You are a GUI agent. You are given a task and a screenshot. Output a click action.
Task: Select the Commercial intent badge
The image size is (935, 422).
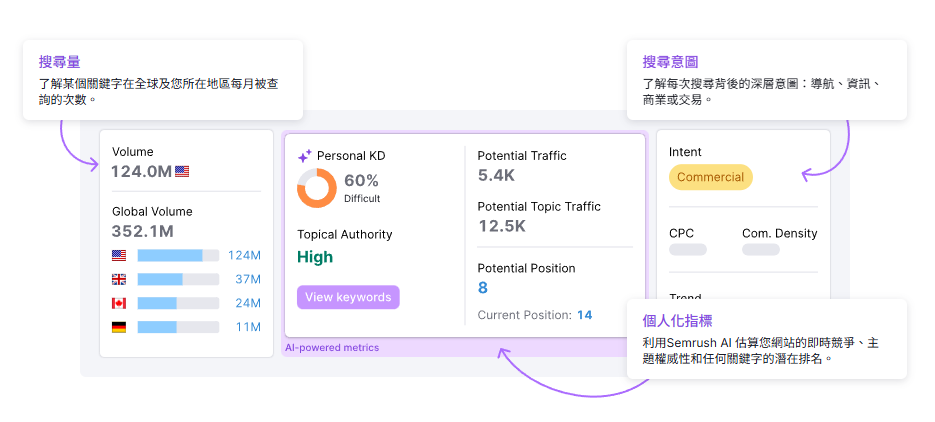tap(710, 177)
